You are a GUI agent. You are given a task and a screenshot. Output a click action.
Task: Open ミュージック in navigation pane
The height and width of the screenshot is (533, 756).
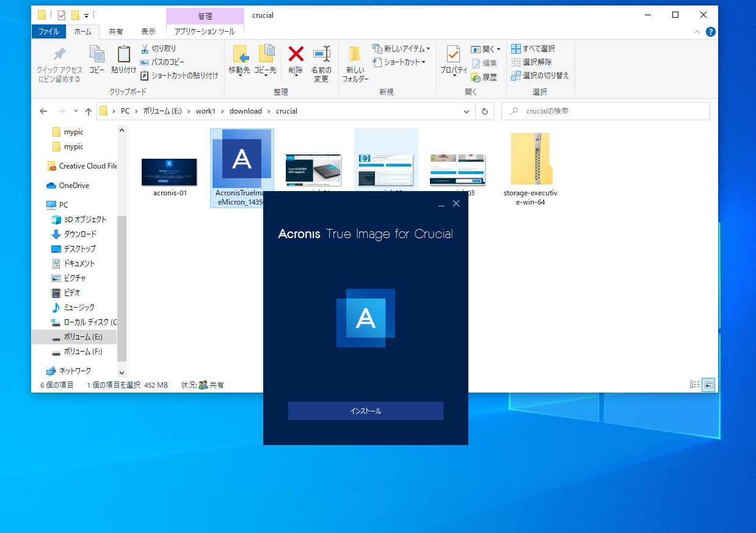tap(73, 308)
